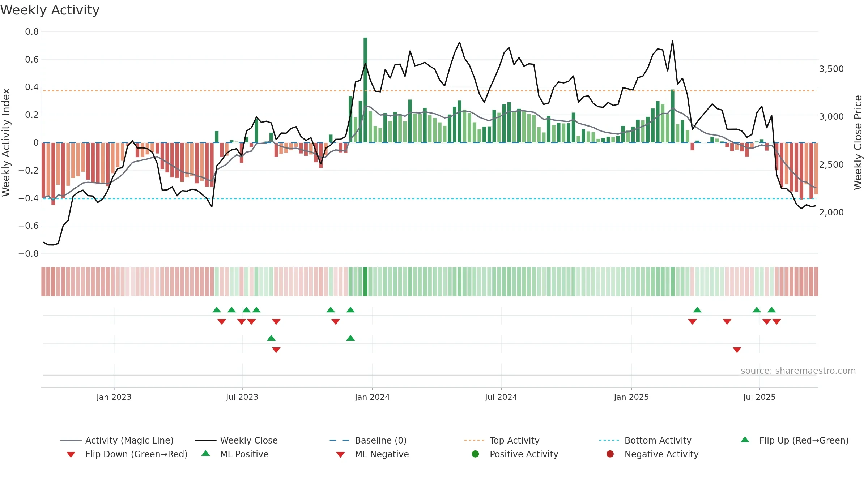The image size is (868, 488).
Task: Click the source: sharemaestro.com text
Action: (798, 371)
